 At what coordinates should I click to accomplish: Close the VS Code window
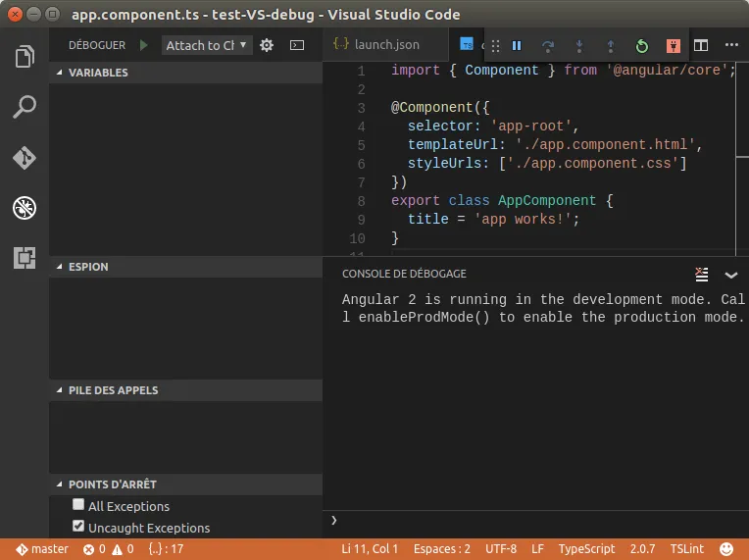16,15
